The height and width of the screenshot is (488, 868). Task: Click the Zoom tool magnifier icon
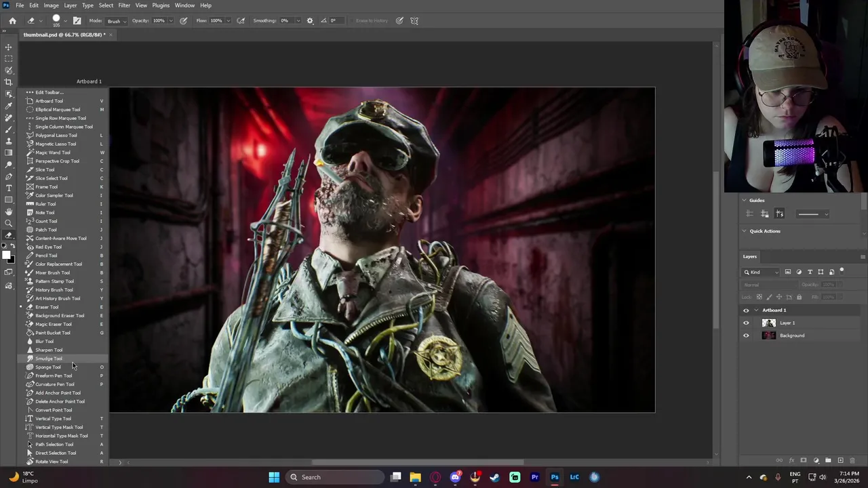[9, 223]
